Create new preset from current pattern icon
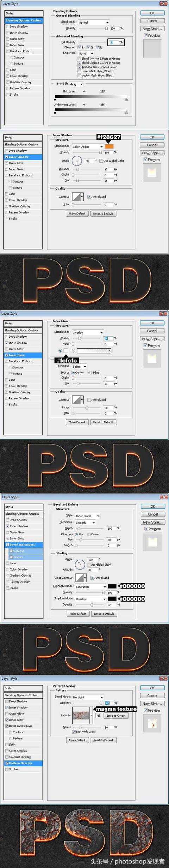Viewport: 169px width, 868px height. (98, 716)
